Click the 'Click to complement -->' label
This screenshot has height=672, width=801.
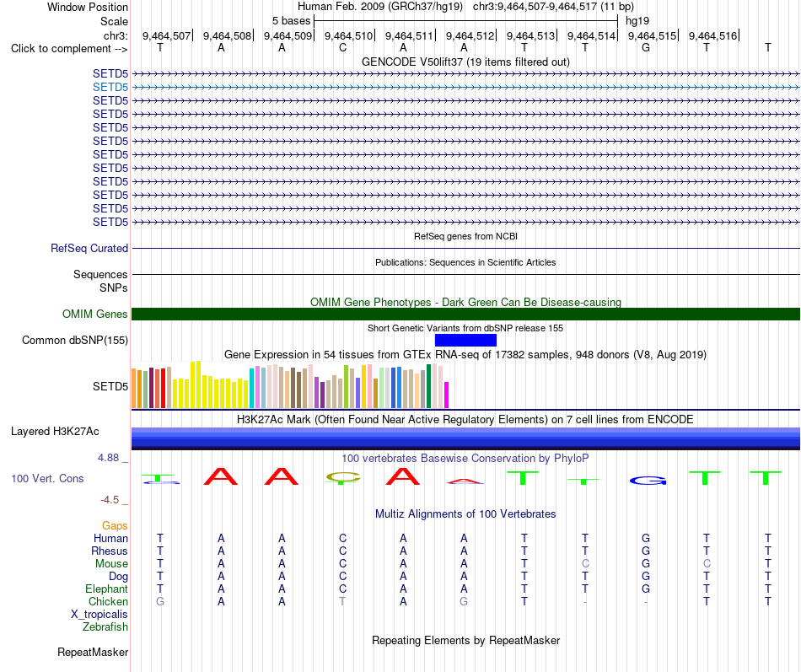pos(69,49)
